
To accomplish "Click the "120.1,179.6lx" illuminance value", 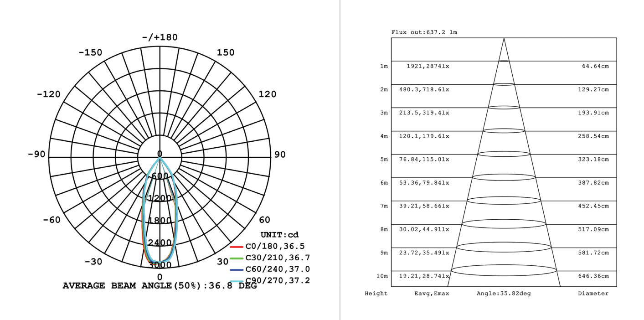I will 424,136.
